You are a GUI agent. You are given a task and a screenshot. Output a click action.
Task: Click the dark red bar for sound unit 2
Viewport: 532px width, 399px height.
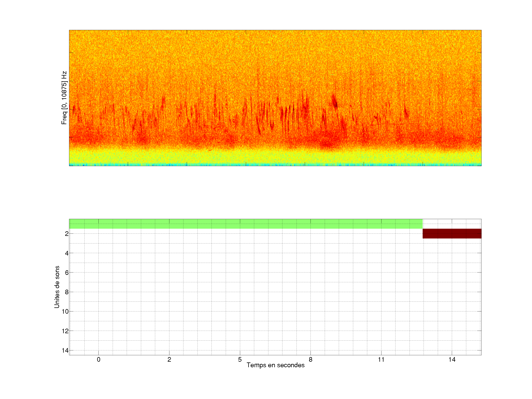tap(452, 233)
